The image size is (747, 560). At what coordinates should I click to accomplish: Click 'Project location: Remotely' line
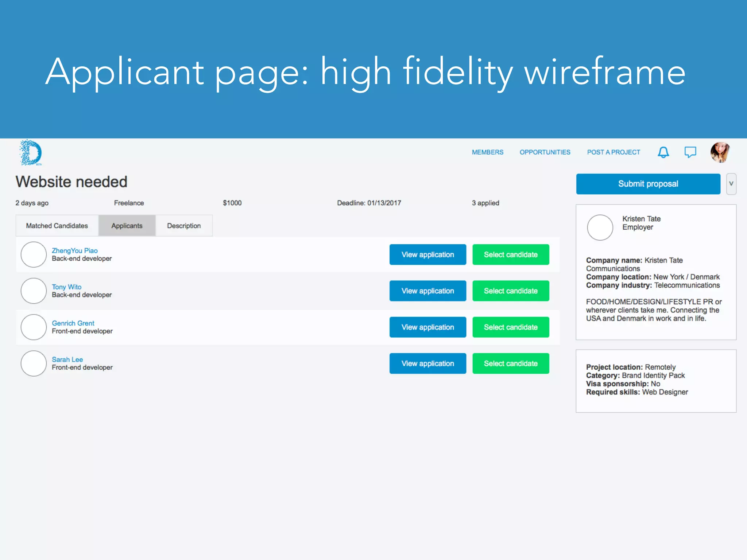631,367
